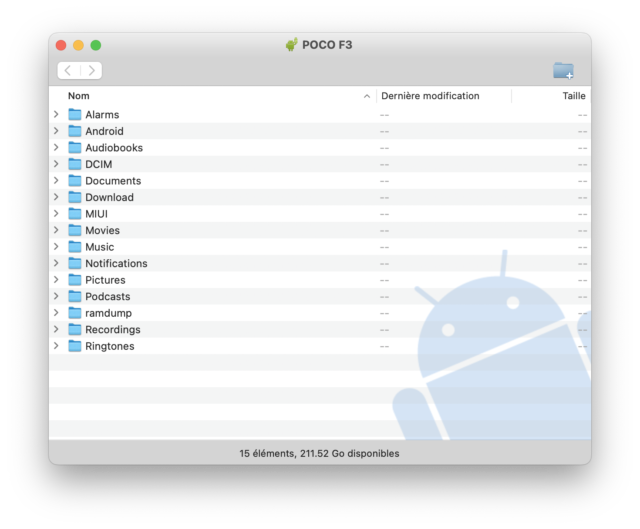
Task: Expand the Audiobooks folder chevron
Action: [x=56, y=147]
